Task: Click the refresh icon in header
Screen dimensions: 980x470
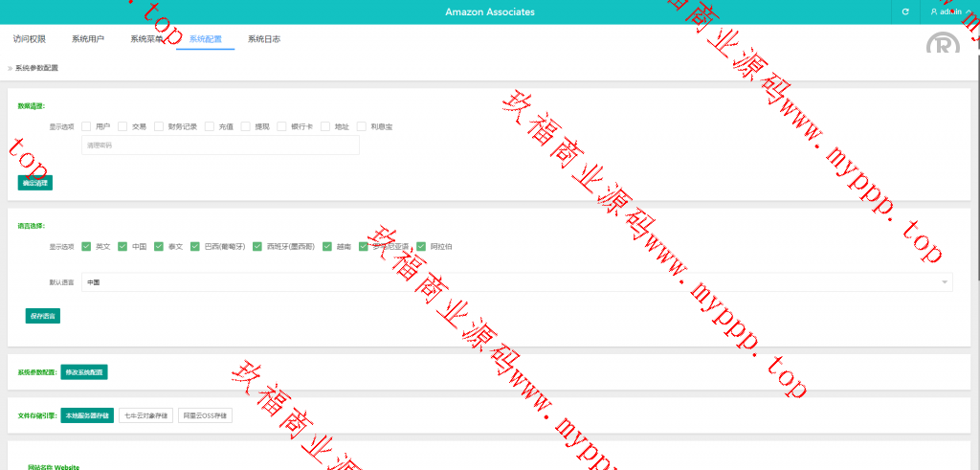Action: click(x=905, y=12)
